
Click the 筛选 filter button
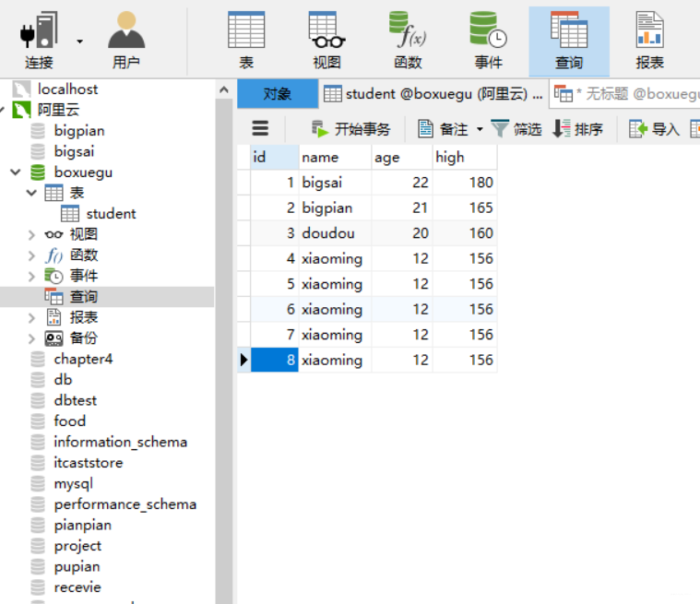[516, 129]
